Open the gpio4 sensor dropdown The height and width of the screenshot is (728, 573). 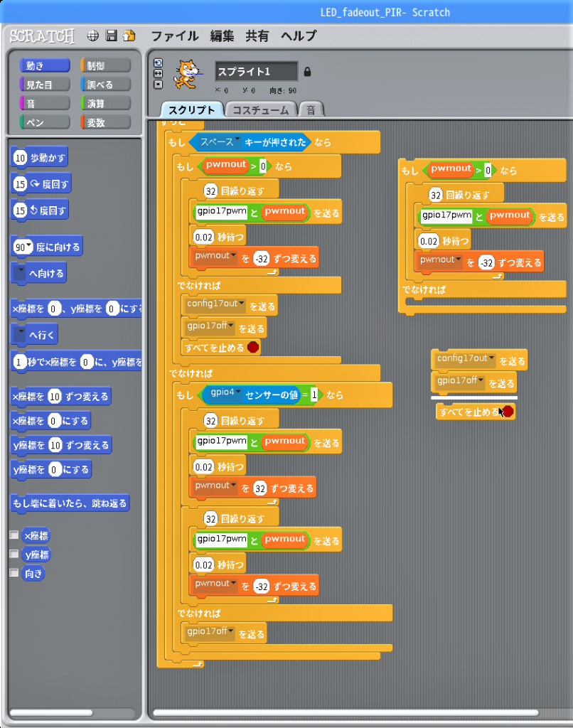coord(237,392)
